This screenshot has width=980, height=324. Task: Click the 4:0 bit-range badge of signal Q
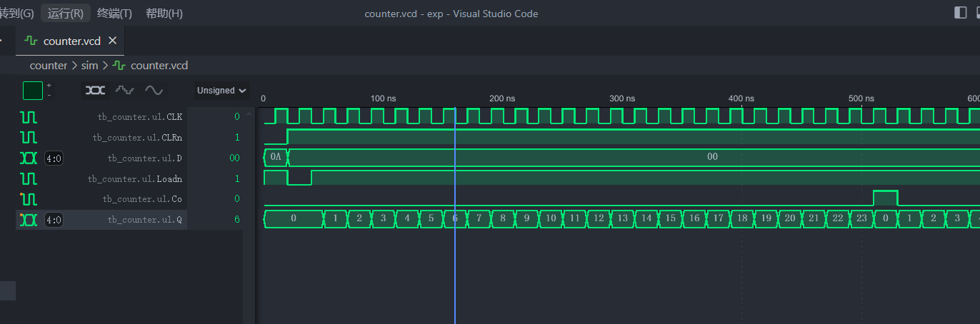pyautogui.click(x=54, y=220)
